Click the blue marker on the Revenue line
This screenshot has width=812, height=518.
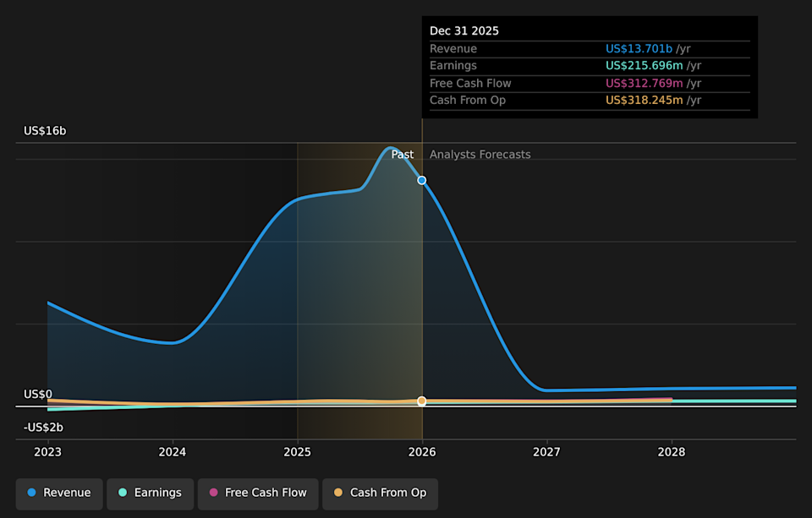422,180
